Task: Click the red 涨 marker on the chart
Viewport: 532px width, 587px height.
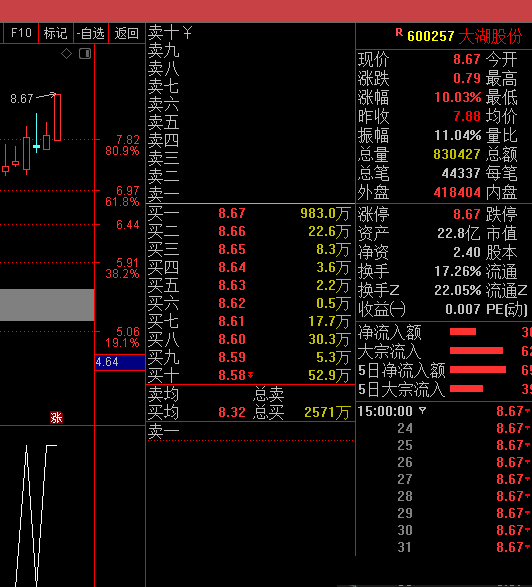Action: point(57,417)
